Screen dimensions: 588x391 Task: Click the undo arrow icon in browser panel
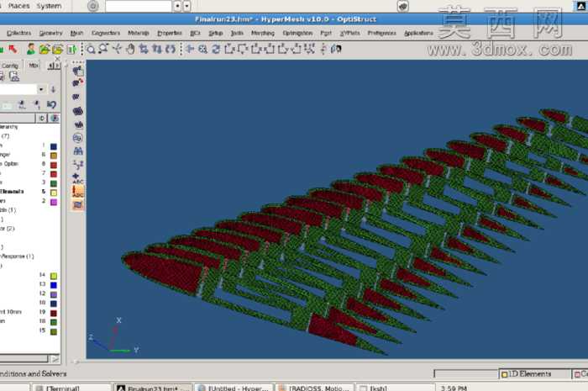[52, 104]
